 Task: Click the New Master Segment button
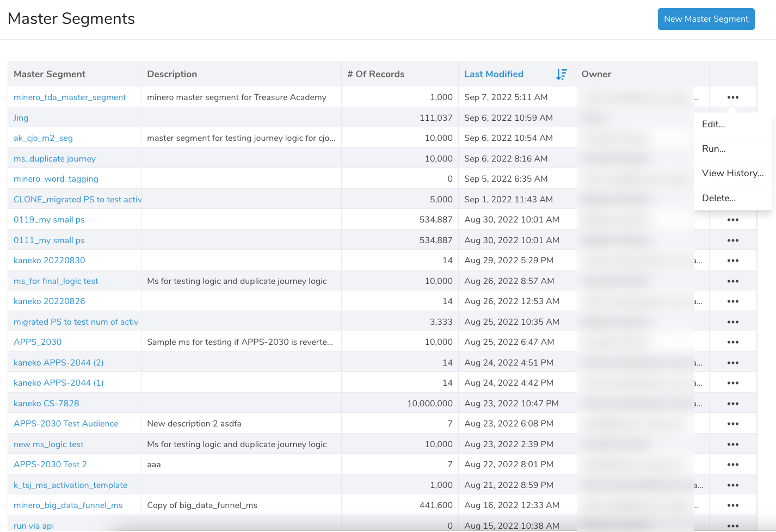tap(706, 19)
